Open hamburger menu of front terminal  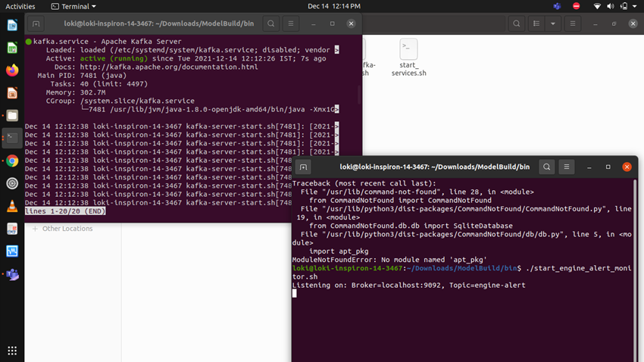pos(567,167)
